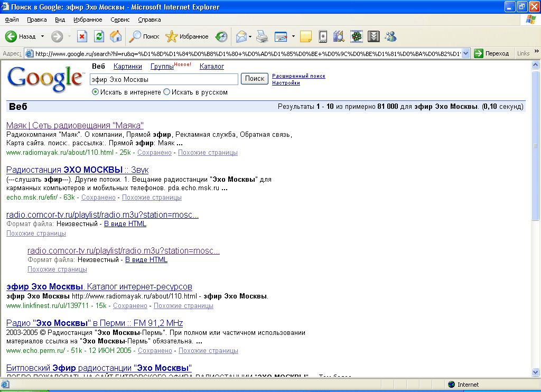
Task: Open the Назад history dropdown arrow
Action: click(x=42, y=36)
